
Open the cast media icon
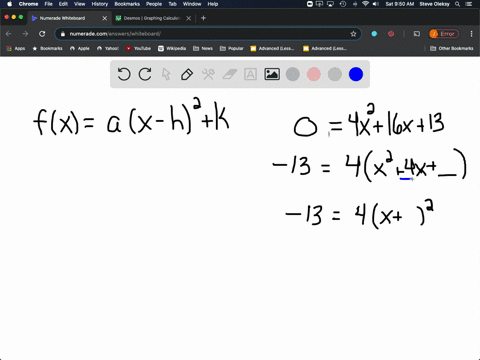tap(417, 34)
